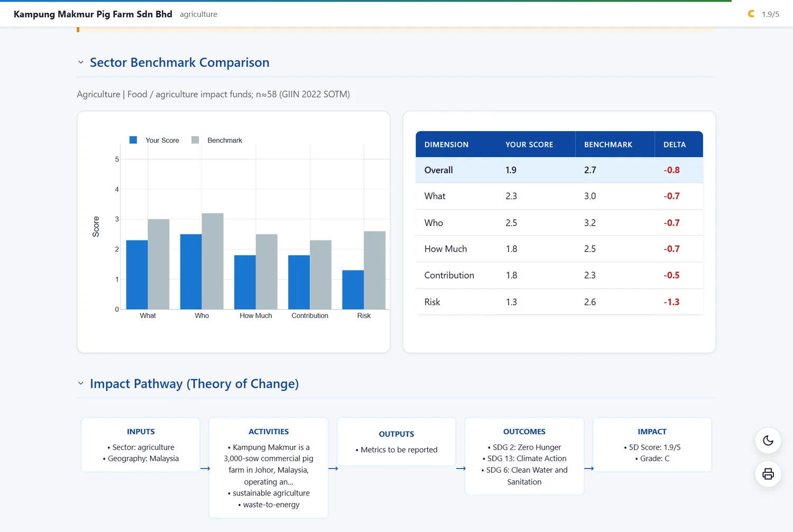793x532 pixels.
Task: Select the How Much table row label
Action: pos(446,249)
